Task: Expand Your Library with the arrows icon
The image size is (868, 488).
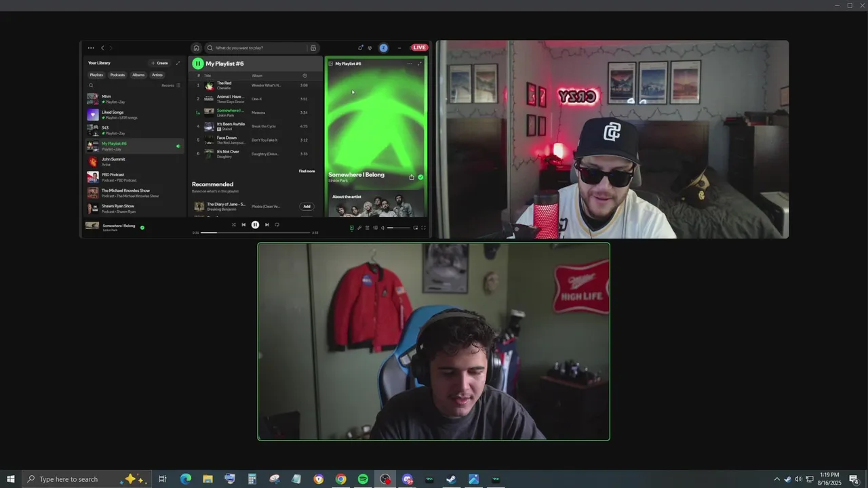Action: point(178,63)
